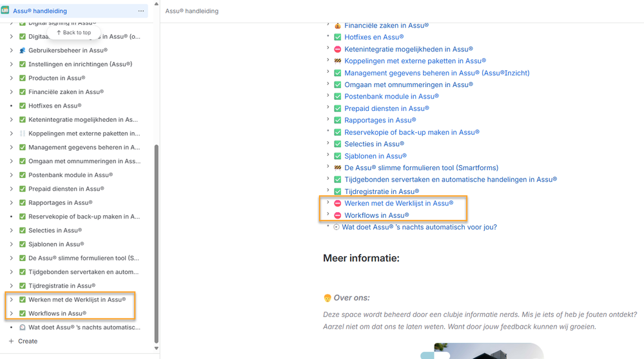The image size is (644, 359).
Task: Click the Back to top button
Action: (x=73, y=32)
